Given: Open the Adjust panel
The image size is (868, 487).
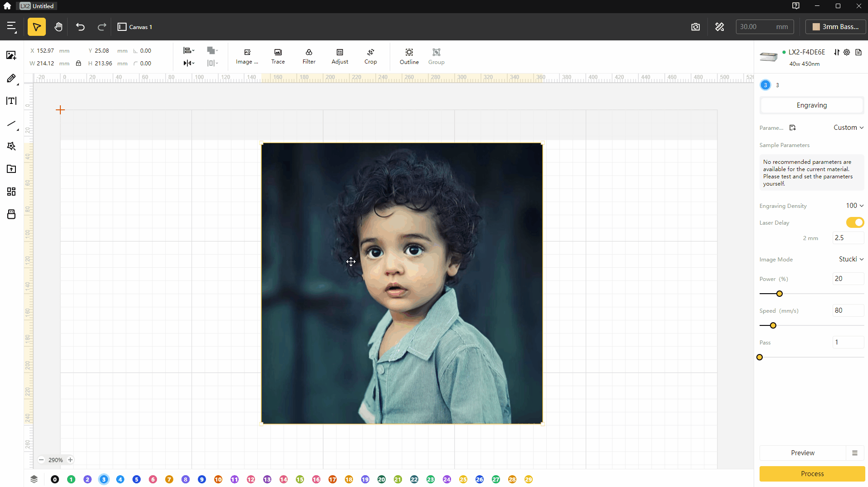Looking at the screenshot, I should [339, 56].
